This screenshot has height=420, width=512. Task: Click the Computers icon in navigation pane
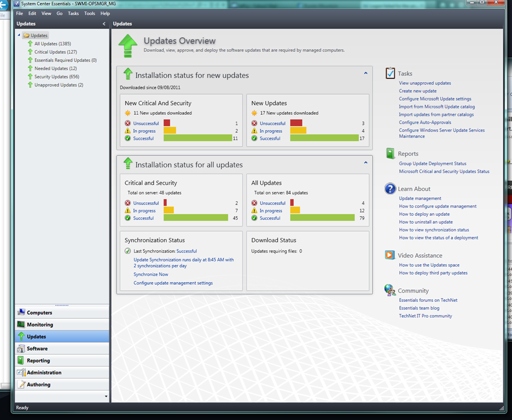click(21, 312)
